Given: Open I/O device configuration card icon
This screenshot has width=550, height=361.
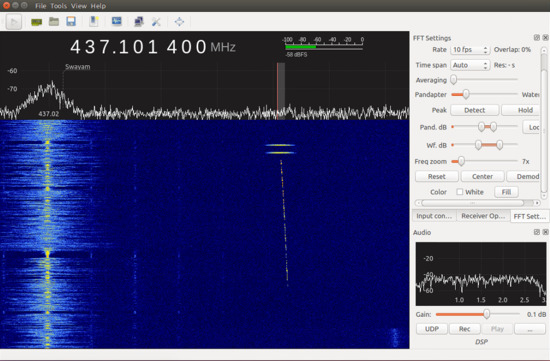Looking at the screenshot, I should pyautogui.click(x=36, y=22).
